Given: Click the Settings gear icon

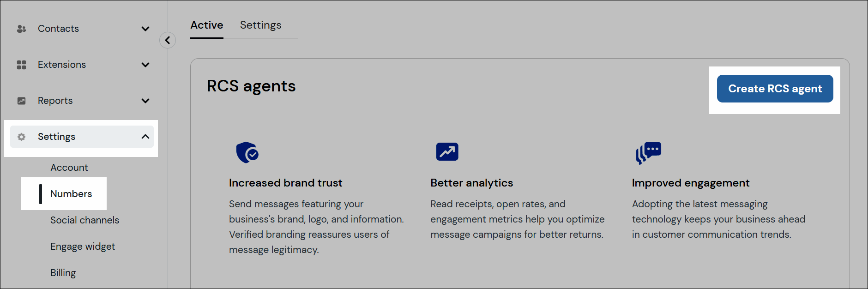Looking at the screenshot, I should pos(21,137).
